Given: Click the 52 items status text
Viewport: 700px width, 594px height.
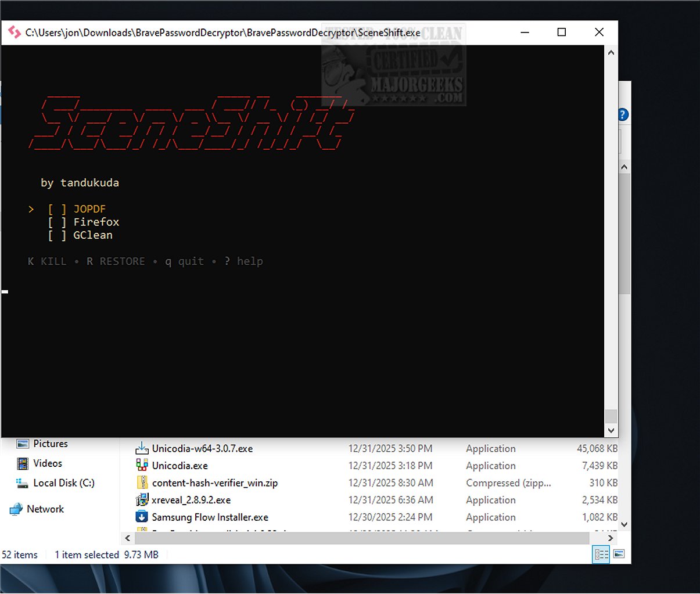Looking at the screenshot, I should click(20, 555).
